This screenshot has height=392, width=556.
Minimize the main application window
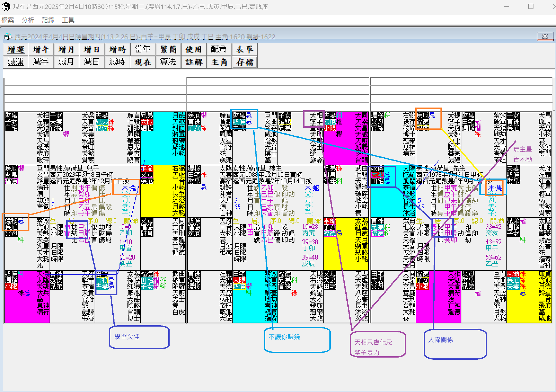pyautogui.click(x=507, y=6)
